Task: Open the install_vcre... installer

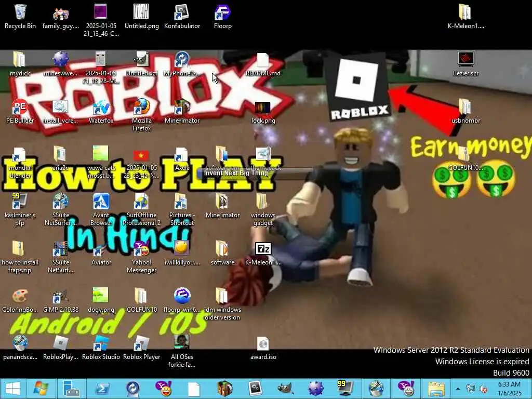Action: coord(60,111)
